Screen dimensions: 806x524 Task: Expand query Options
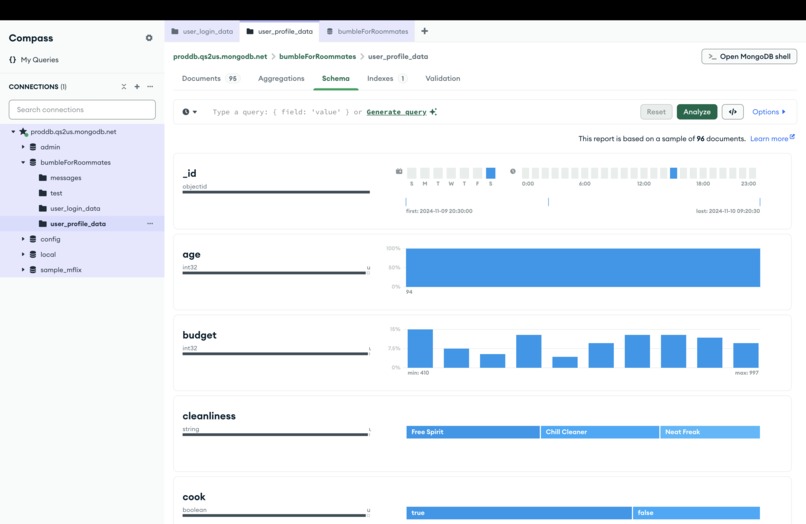768,112
